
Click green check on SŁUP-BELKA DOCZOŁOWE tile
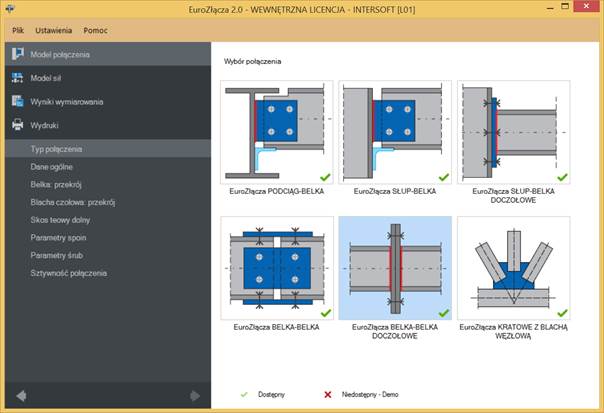coord(562,177)
